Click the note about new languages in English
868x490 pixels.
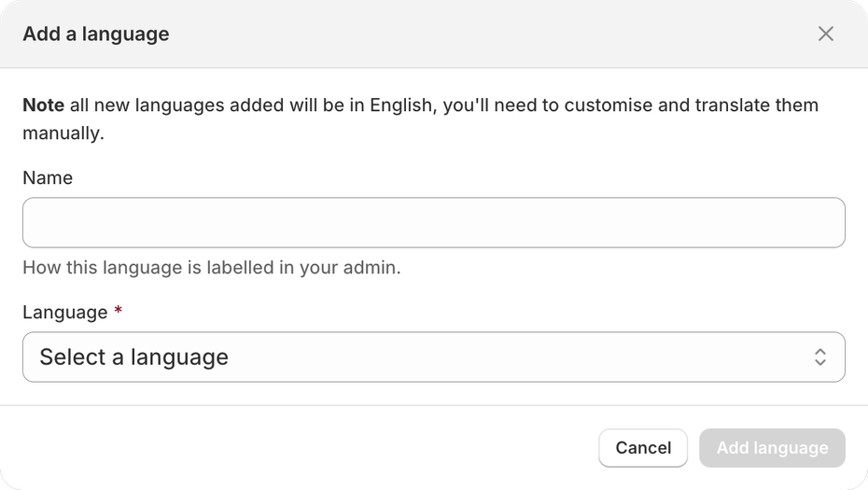click(420, 119)
